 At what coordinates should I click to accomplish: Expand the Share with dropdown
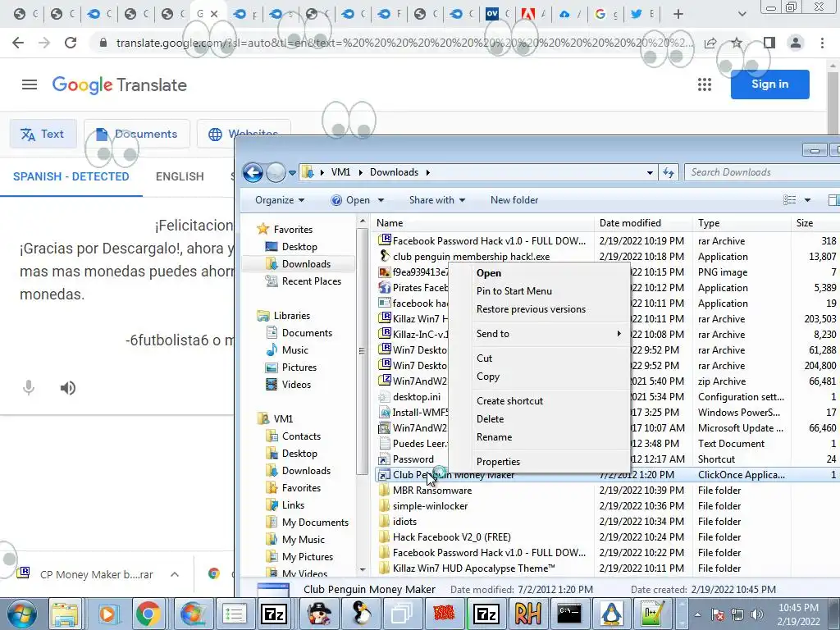point(436,200)
